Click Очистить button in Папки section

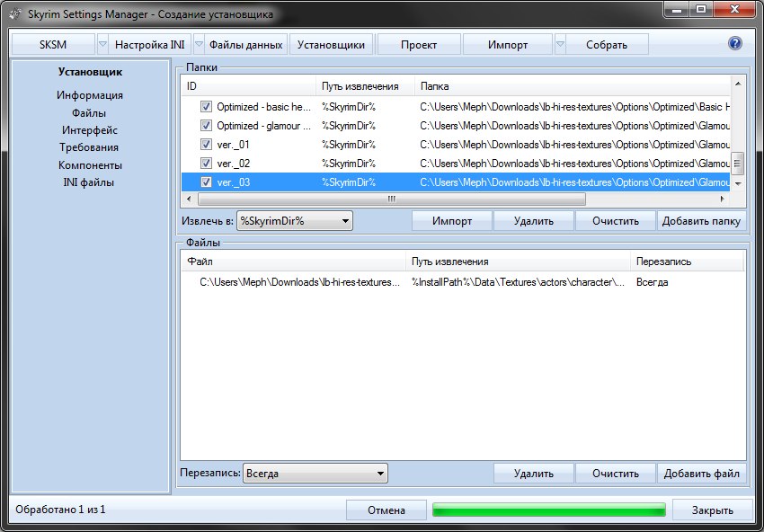coord(616,221)
